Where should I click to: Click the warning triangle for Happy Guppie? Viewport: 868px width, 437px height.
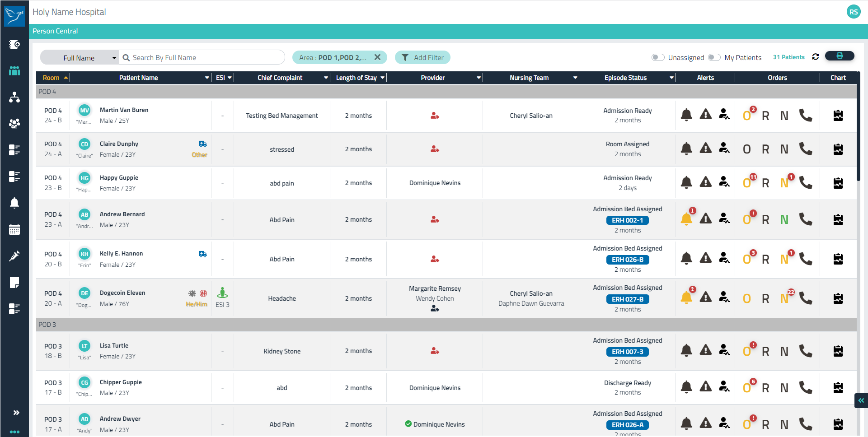[x=705, y=182]
